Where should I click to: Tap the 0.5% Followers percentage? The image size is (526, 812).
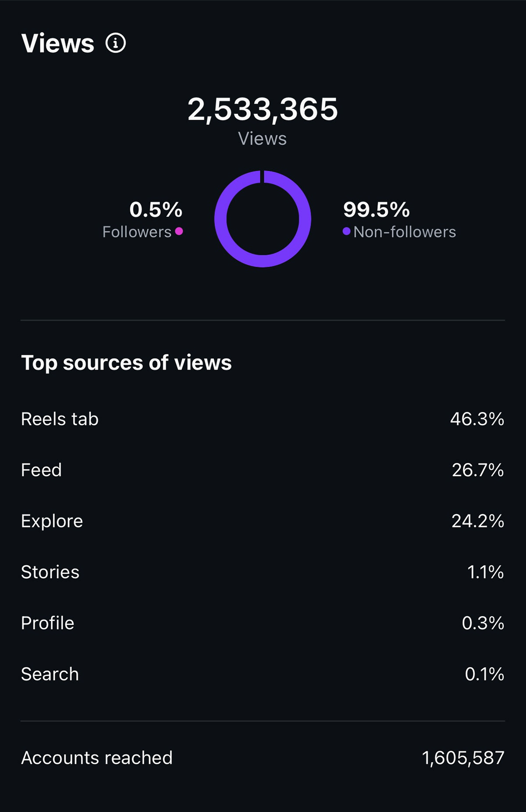point(156,210)
